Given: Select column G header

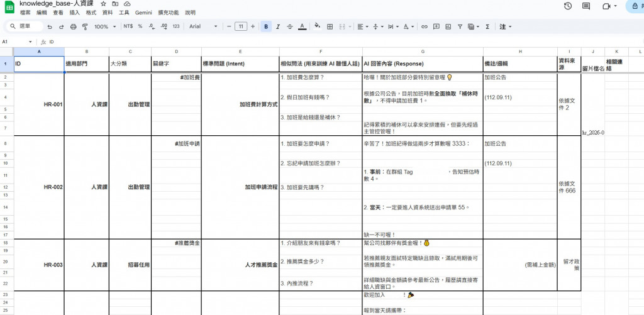Looking at the screenshot, I should [x=423, y=52].
